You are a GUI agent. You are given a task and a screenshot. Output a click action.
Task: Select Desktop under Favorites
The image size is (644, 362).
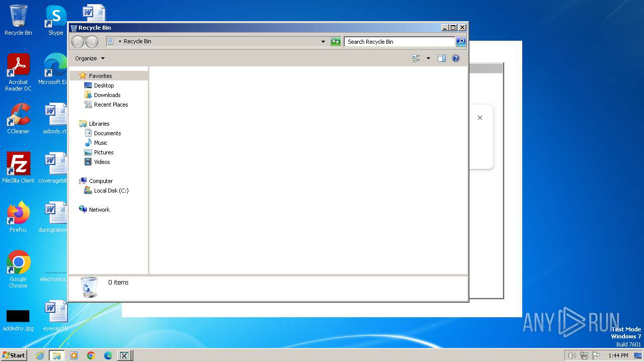tap(104, 85)
